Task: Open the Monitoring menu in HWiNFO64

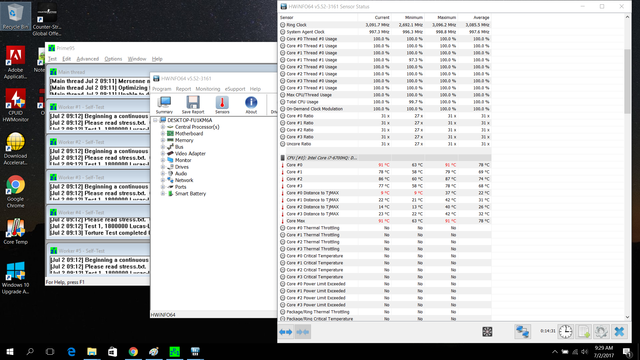Action: click(207, 89)
